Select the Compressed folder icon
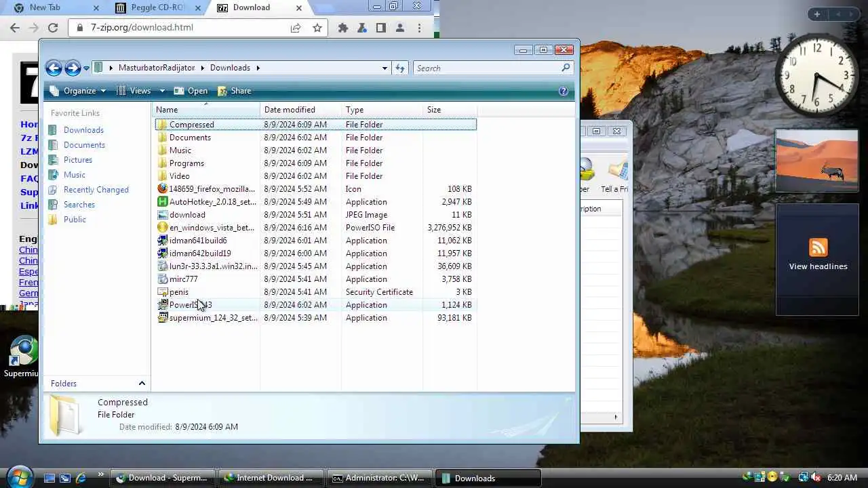Screen dimensions: 868x488 (x=162, y=125)
